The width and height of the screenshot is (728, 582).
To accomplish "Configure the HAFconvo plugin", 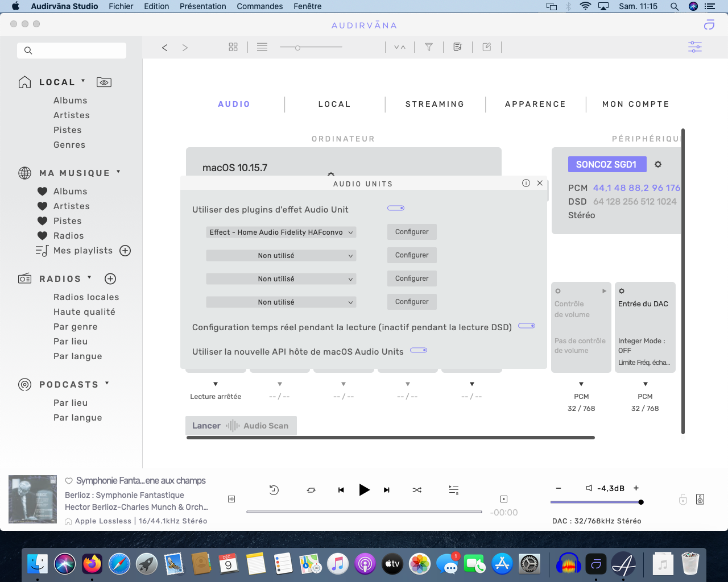I will (412, 232).
